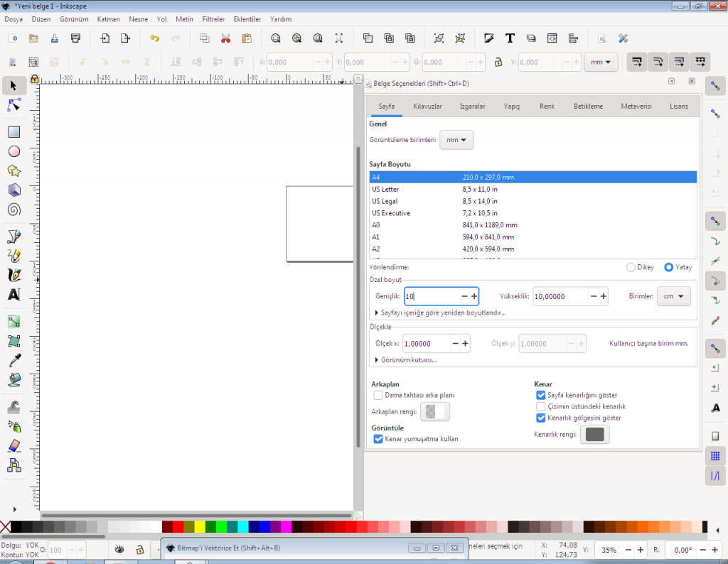Screen dimensions: 728x564
Task: Toggle the width/height lock icon
Action: click(498, 62)
